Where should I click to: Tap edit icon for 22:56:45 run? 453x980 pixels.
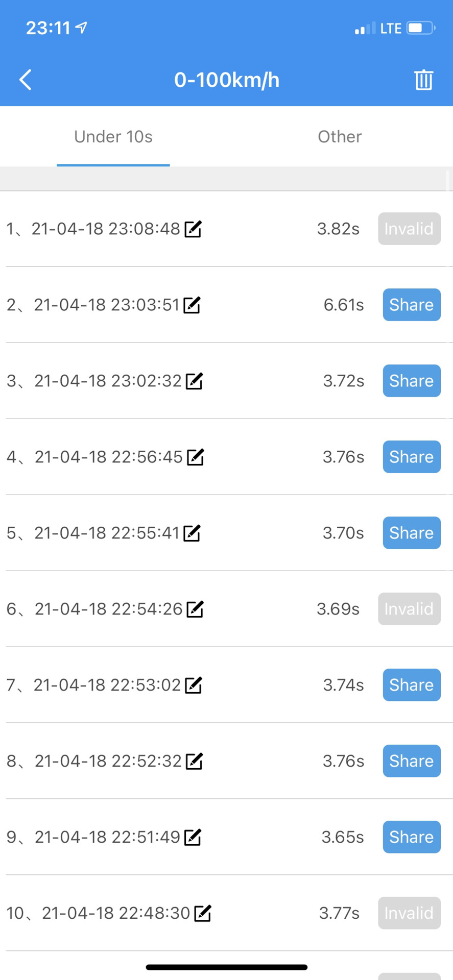(195, 457)
